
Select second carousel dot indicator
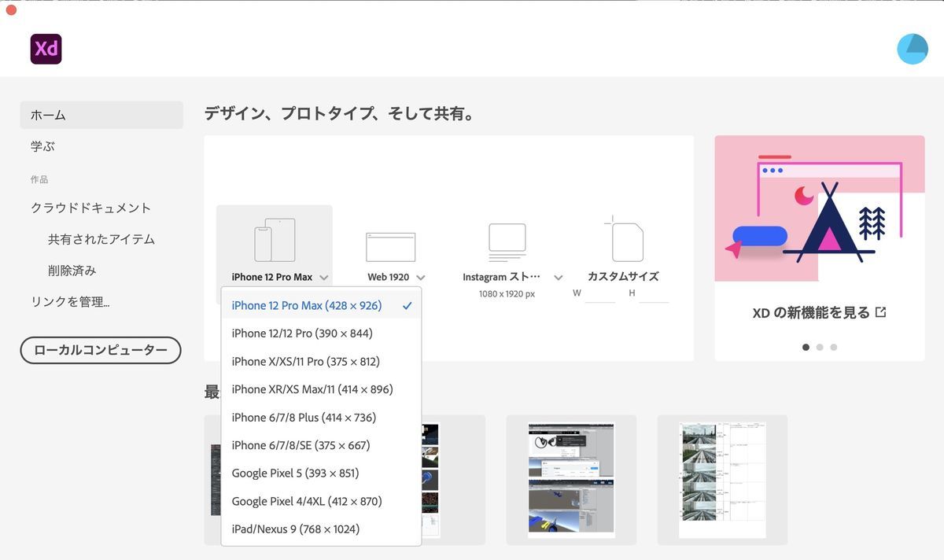coord(820,347)
